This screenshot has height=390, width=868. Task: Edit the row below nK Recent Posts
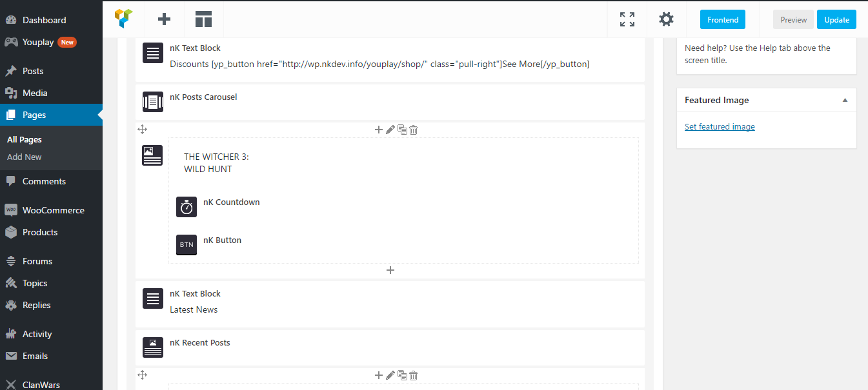[x=390, y=375]
